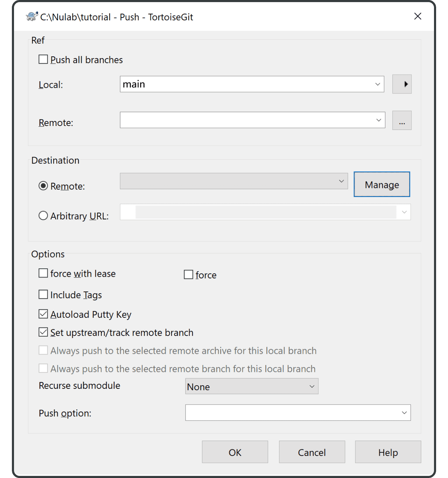Expand the Arbitrary URL dropdown arrow
Screen dimensions: 448x478
[x=404, y=212]
